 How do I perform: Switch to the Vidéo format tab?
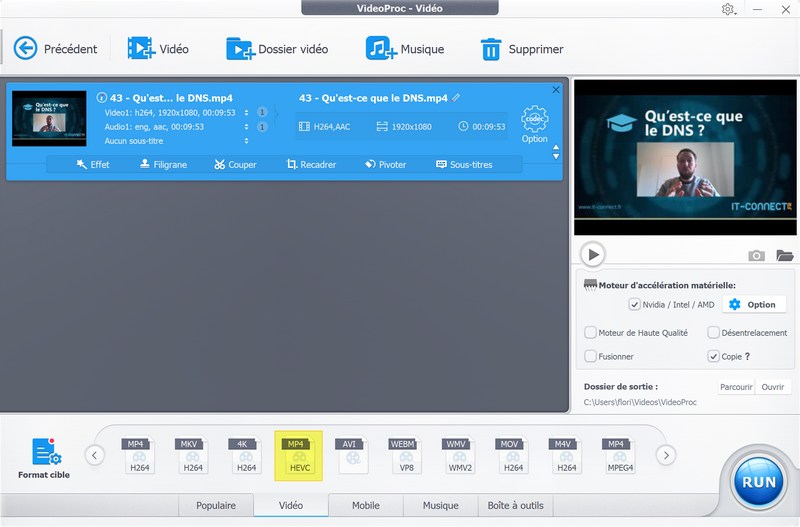tap(291, 505)
